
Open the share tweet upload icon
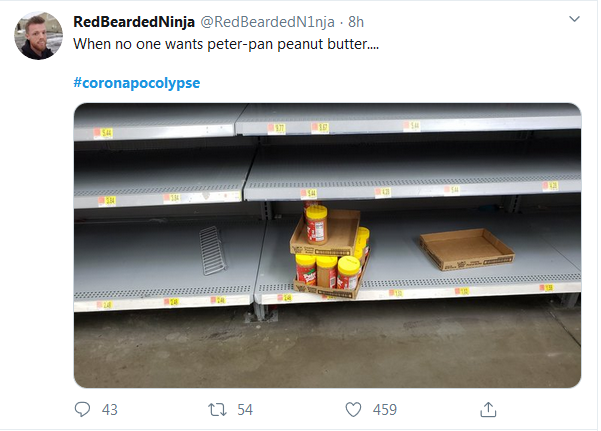click(x=488, y=409)
